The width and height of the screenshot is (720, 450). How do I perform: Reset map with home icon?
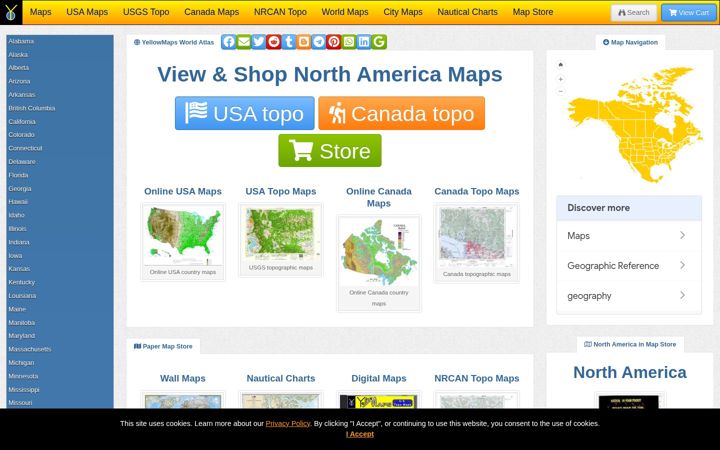coord(560,65)
